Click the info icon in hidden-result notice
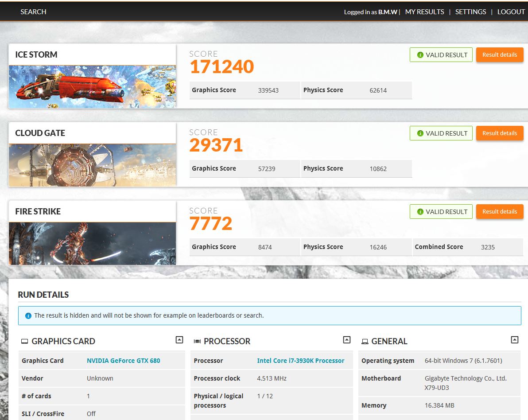 click(x=28, y=315)
